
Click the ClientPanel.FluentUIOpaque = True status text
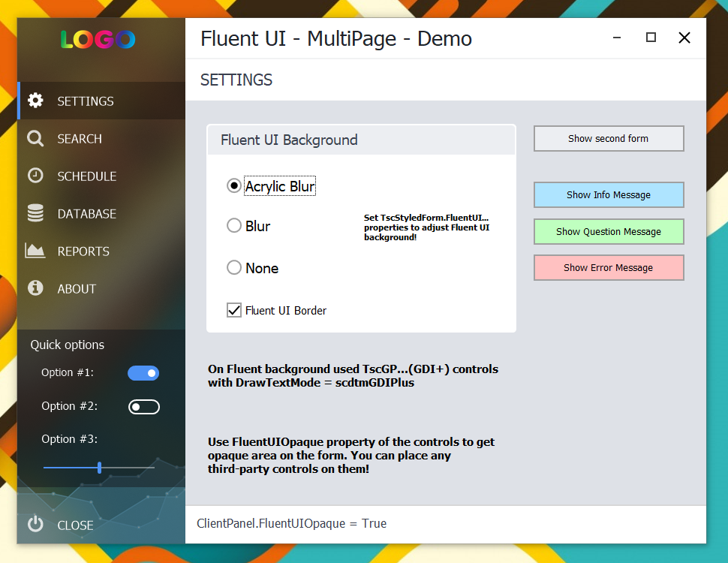291,523
